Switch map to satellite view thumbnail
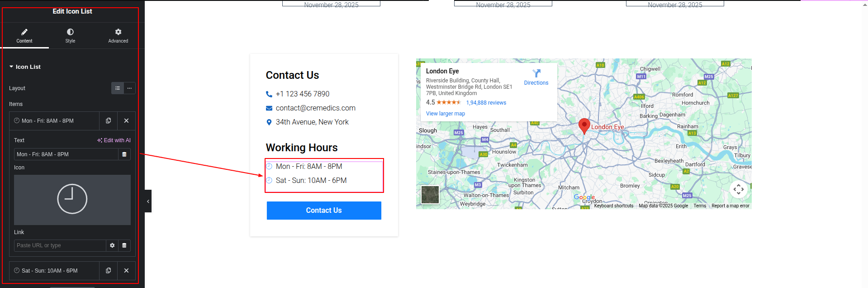Image resolution: width=868 pixels, height=288 pixels. tap(430, 195)
